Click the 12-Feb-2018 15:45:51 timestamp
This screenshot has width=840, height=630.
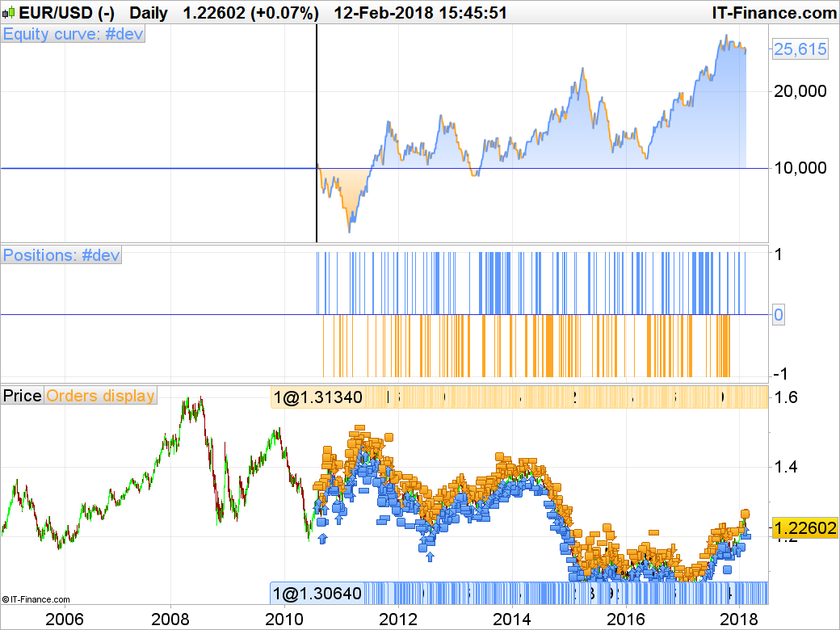[x=420, y=13]
